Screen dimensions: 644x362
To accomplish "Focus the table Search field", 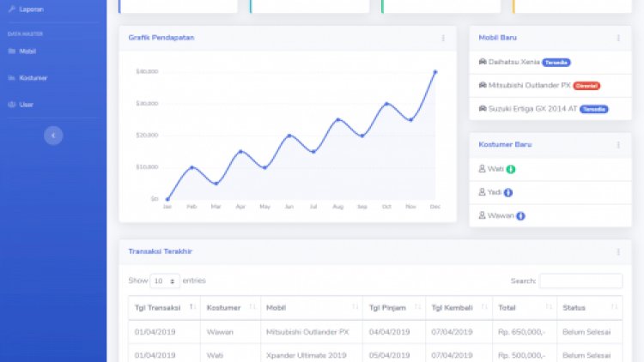I will [580, 281].
